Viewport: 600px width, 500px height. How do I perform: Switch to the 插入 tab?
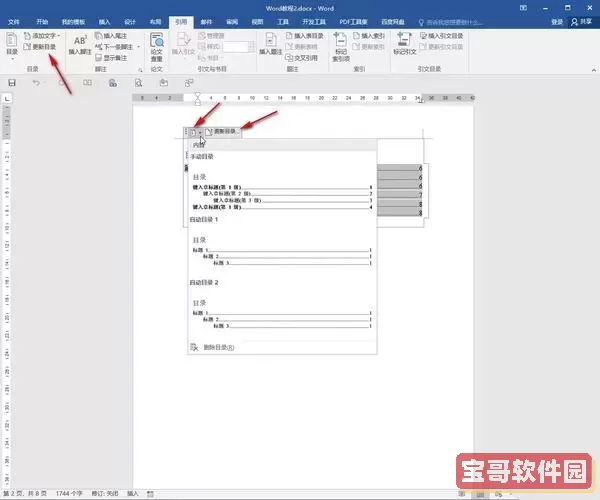(104, 22)
